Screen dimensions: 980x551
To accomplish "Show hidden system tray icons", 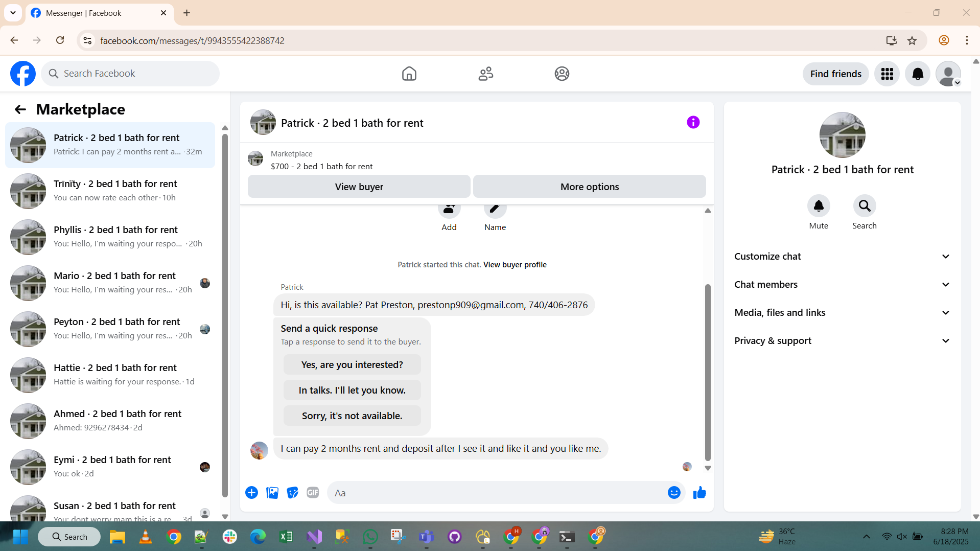I will (866, 537).
